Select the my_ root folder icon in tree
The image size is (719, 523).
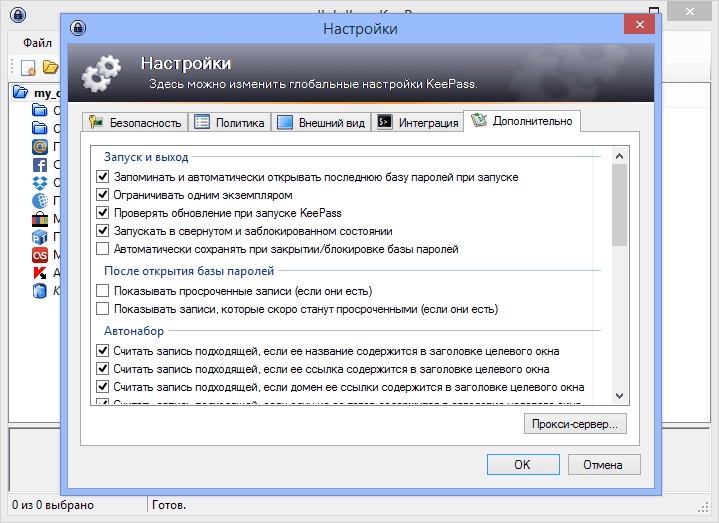point(21,92)
